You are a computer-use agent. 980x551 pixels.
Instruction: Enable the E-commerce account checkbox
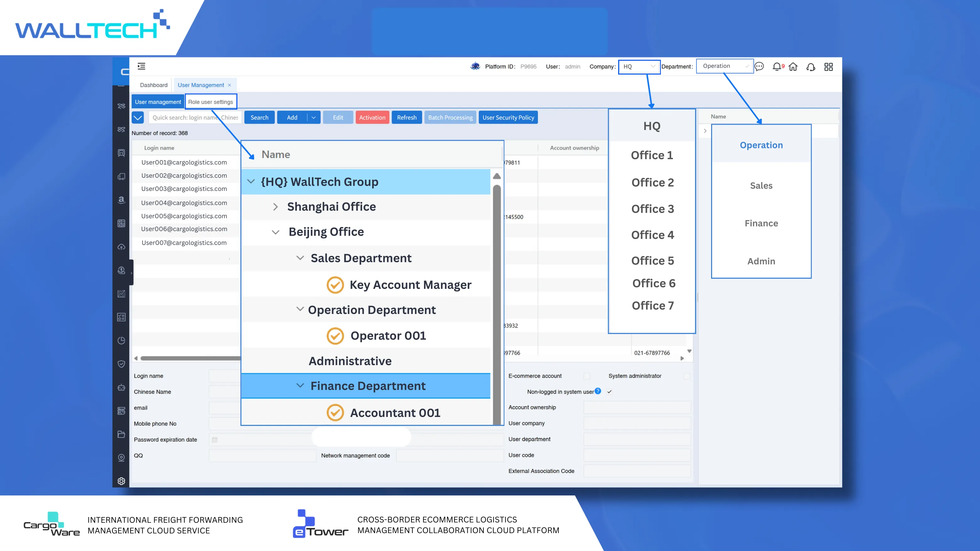[x=587, y=376]
